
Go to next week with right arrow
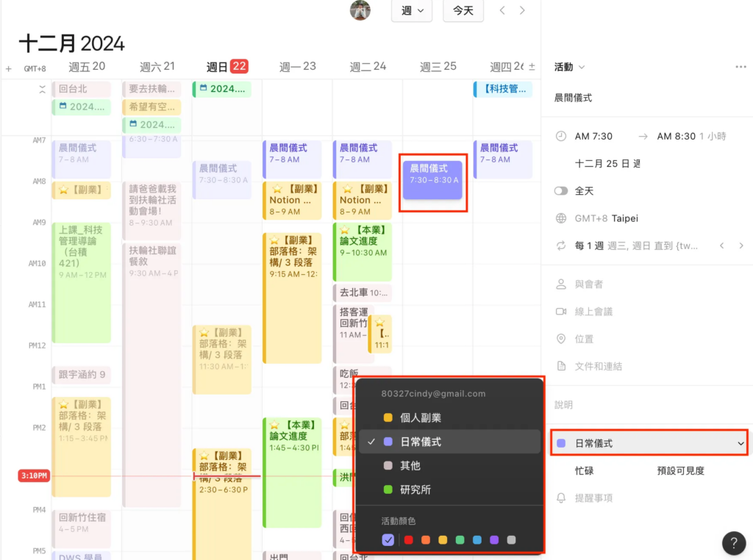(x=522, y=10)
